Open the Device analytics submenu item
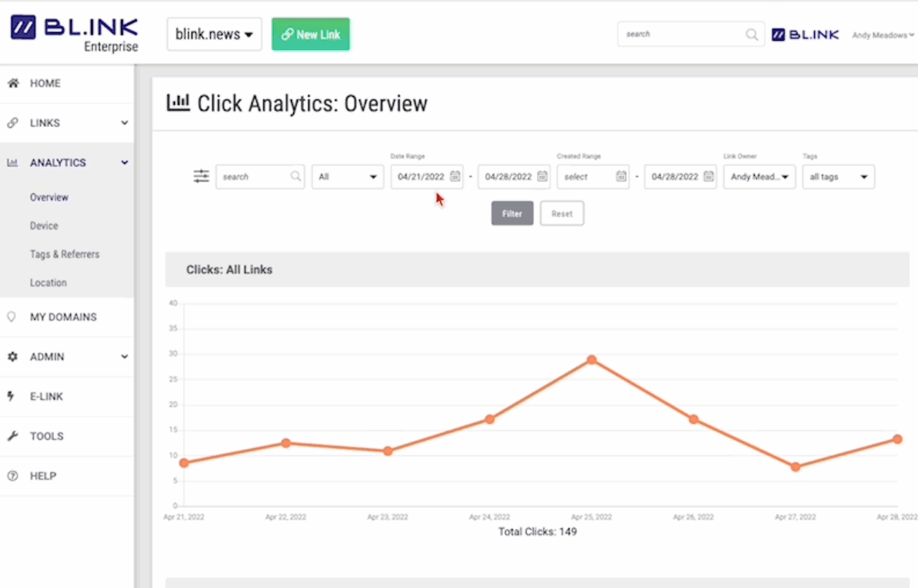 pos(44,226)
